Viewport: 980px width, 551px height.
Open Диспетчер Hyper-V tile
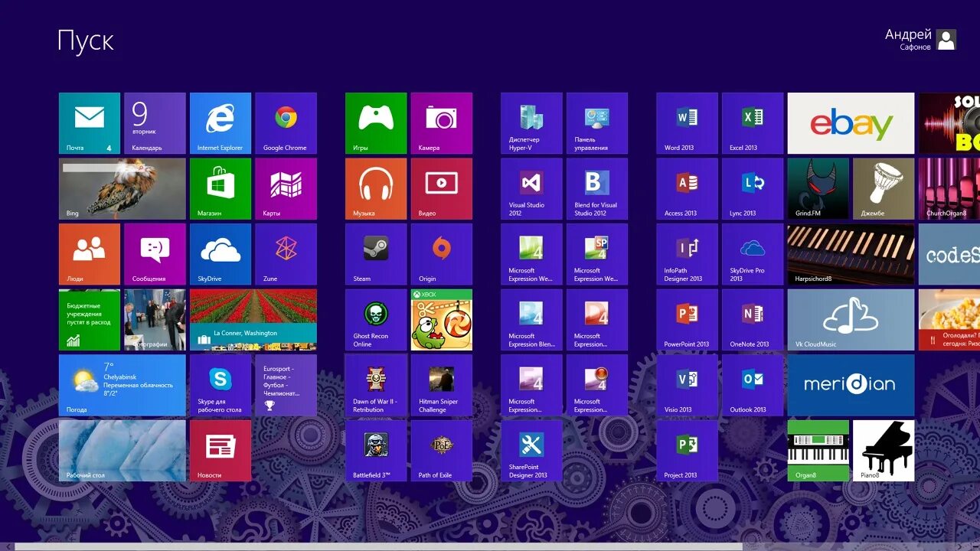[531, 123]
